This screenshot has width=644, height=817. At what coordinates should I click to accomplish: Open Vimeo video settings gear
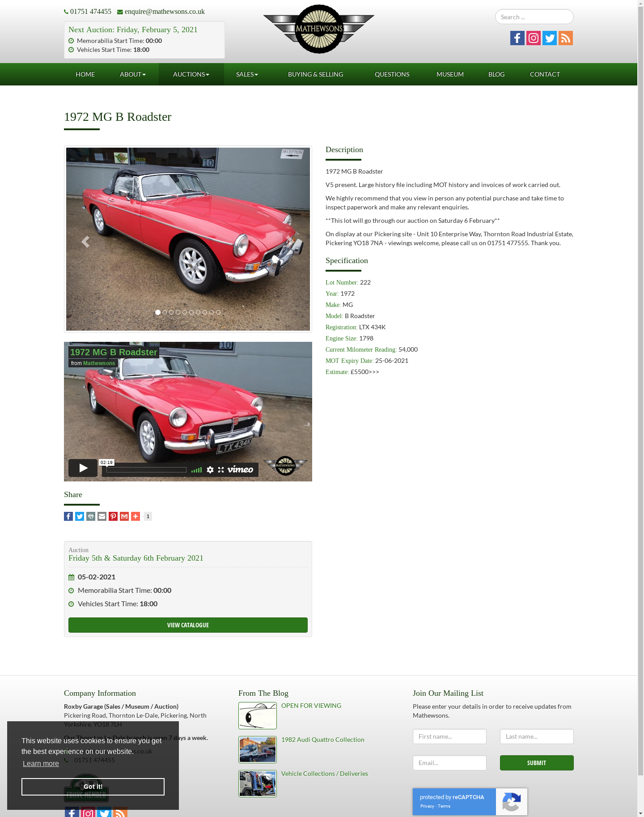click(x=210, y=470)
